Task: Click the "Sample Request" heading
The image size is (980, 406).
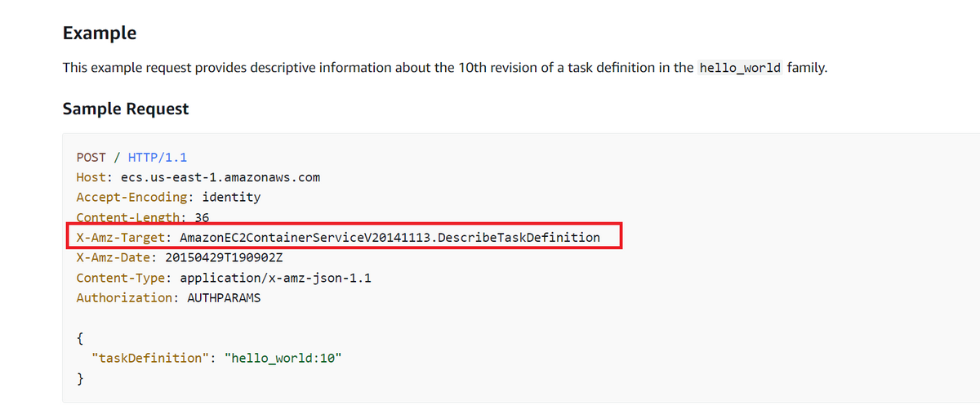Action: coord(126,109)
